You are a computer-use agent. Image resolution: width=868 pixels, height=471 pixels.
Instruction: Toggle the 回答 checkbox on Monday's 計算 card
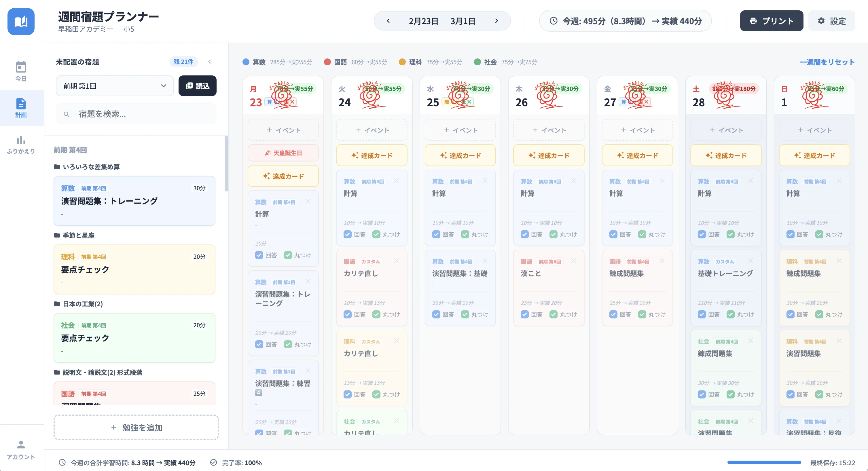pyautogui.click(x=259, y=255)
